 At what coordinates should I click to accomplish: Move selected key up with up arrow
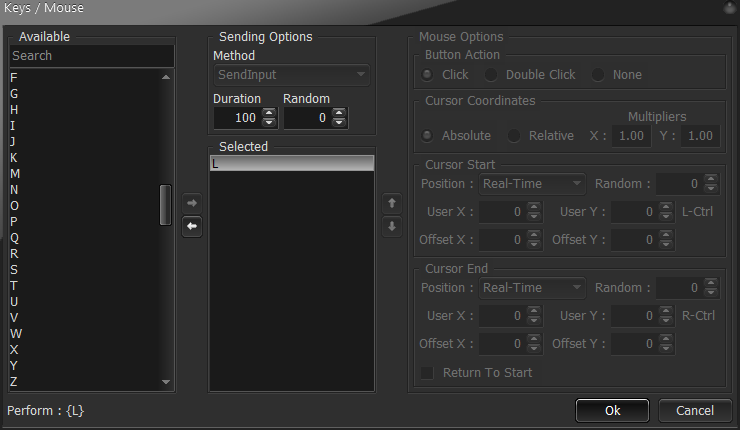(392, 203)
